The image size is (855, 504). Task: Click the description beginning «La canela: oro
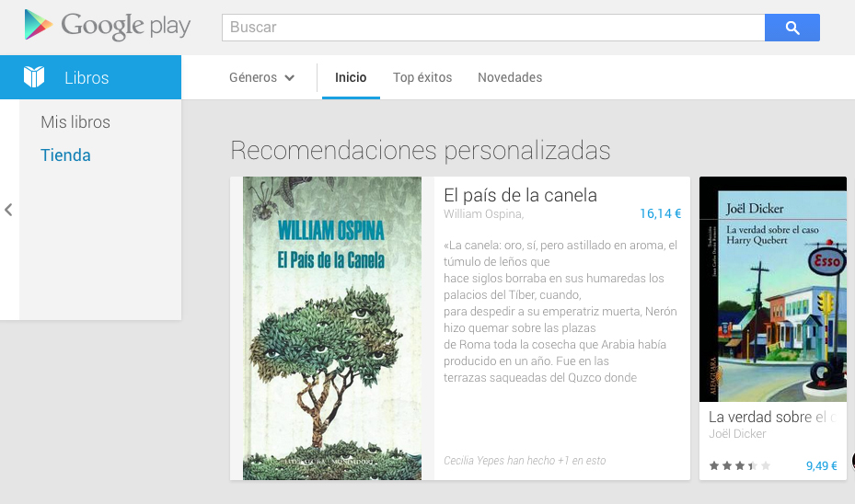(560, 311)
